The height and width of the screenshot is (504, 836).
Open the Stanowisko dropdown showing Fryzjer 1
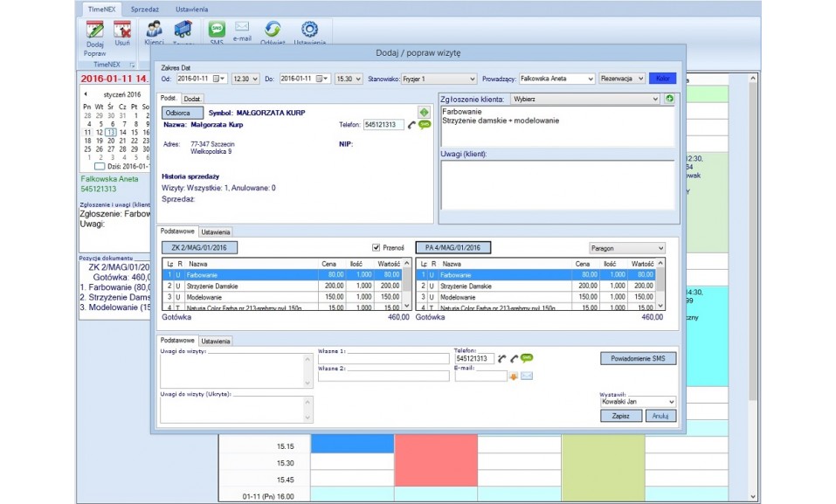click(472, 79)
